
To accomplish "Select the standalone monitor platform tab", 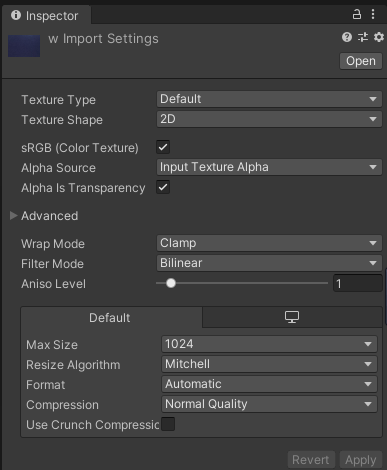I will tap(292, 317).
